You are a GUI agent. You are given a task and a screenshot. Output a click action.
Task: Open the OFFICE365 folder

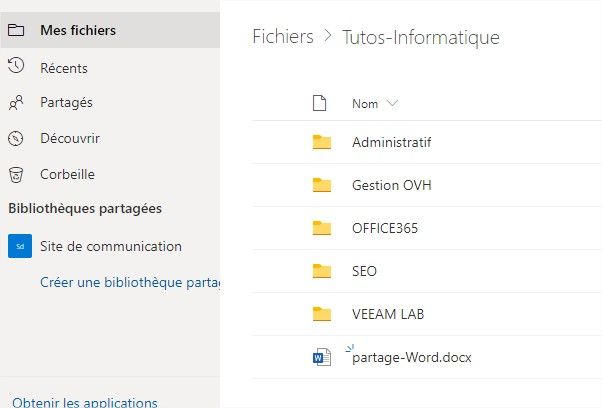(385, 228)
